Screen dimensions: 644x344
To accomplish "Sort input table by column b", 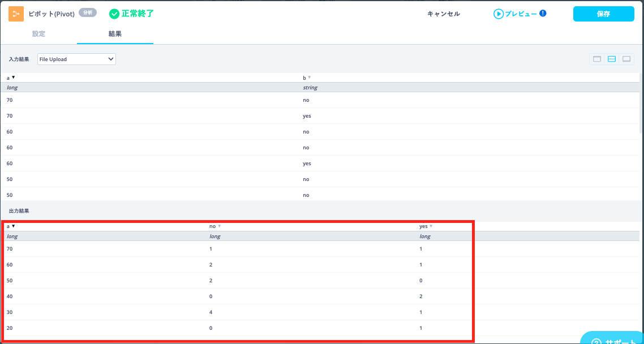I will tap(309, 78).
